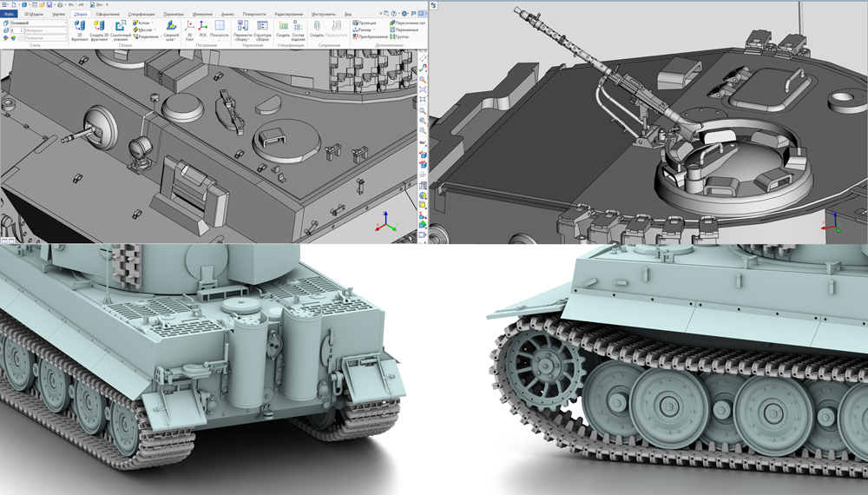Switch to the Анализ tab
Viewport: 868px width, 495px height.
tap(227, 14)
